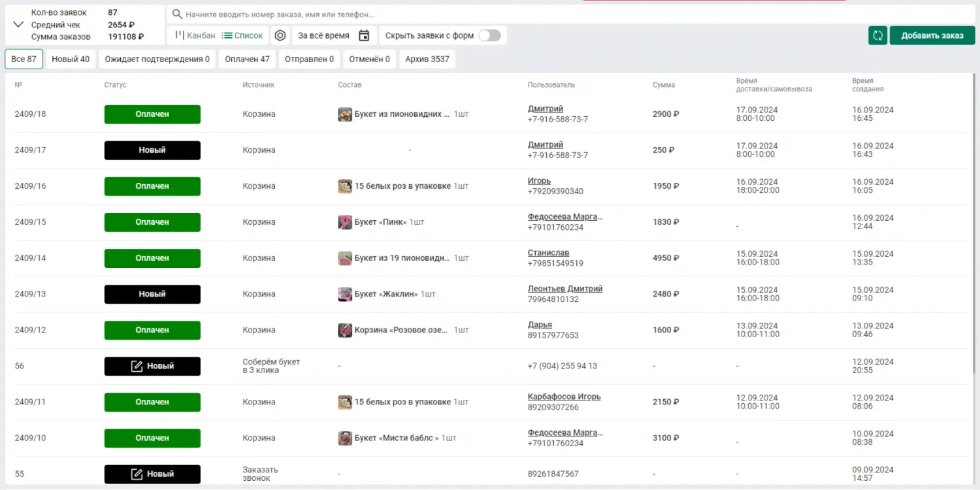Click the Букет «Пинк» product thumbnail
The width and height of the screenshot is (980, 490).
345,222
